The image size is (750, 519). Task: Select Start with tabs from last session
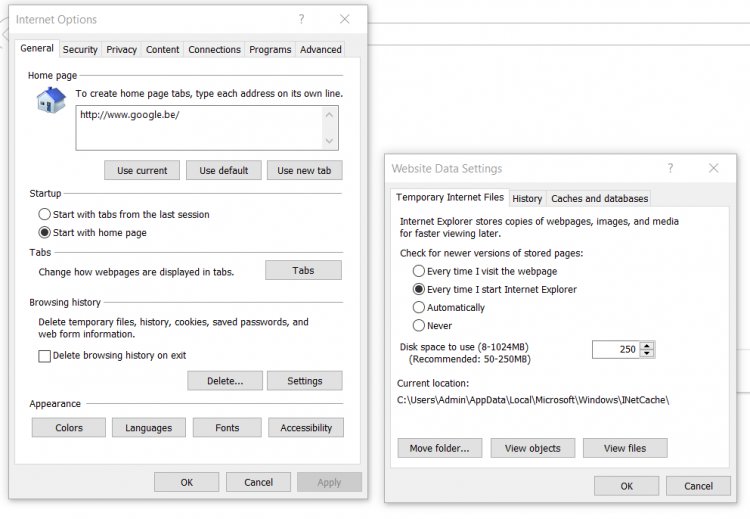click(44, 214)
